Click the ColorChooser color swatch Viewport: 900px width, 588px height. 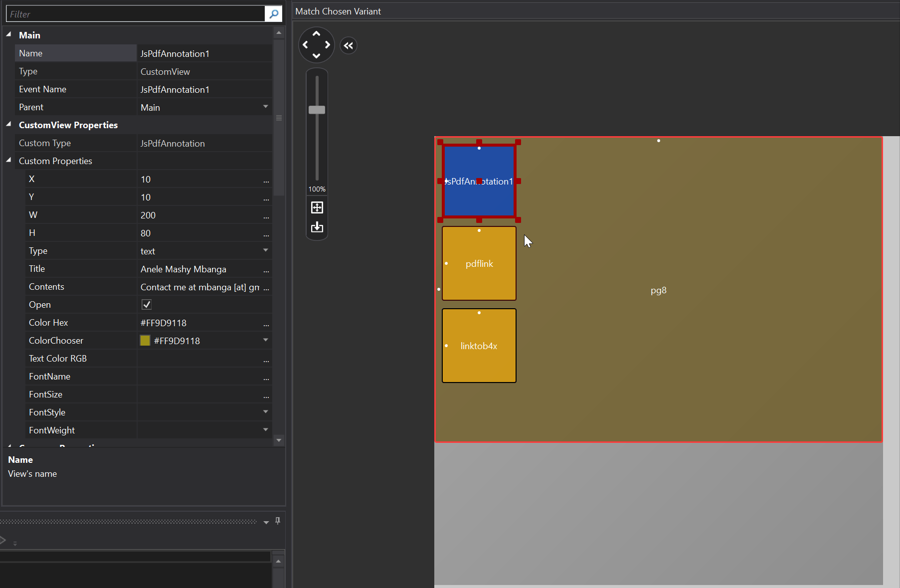coord(145,341)
